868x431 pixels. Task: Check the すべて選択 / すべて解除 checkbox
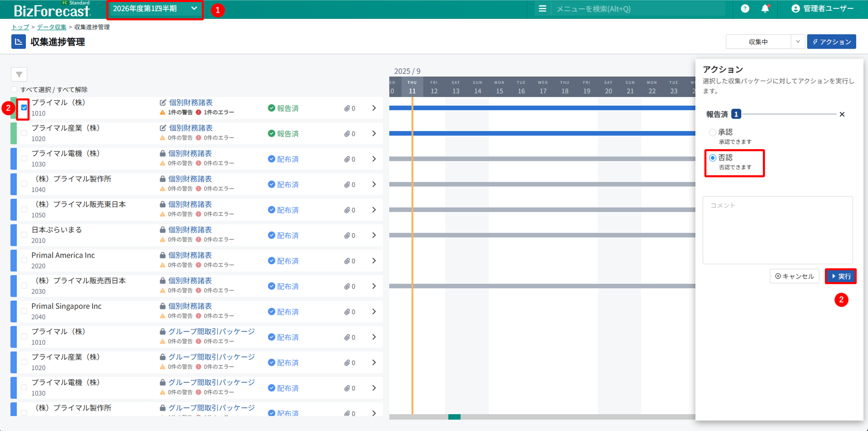click(14, 89)
